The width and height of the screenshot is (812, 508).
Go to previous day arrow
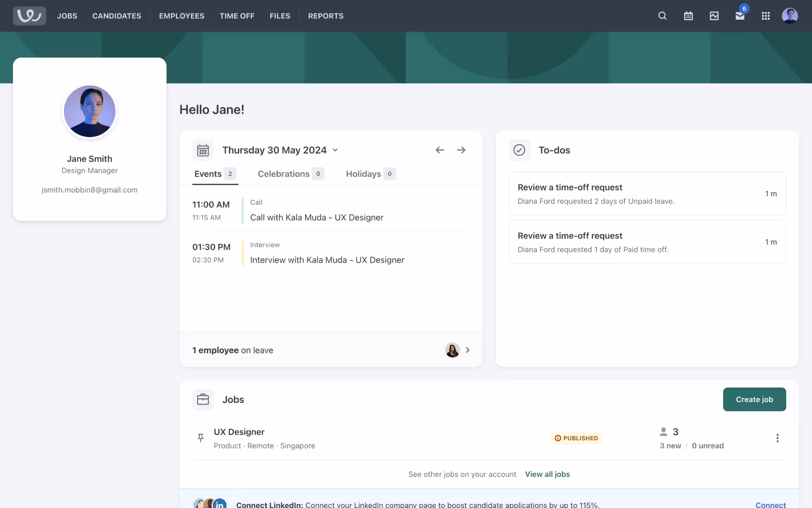(440, 150)
